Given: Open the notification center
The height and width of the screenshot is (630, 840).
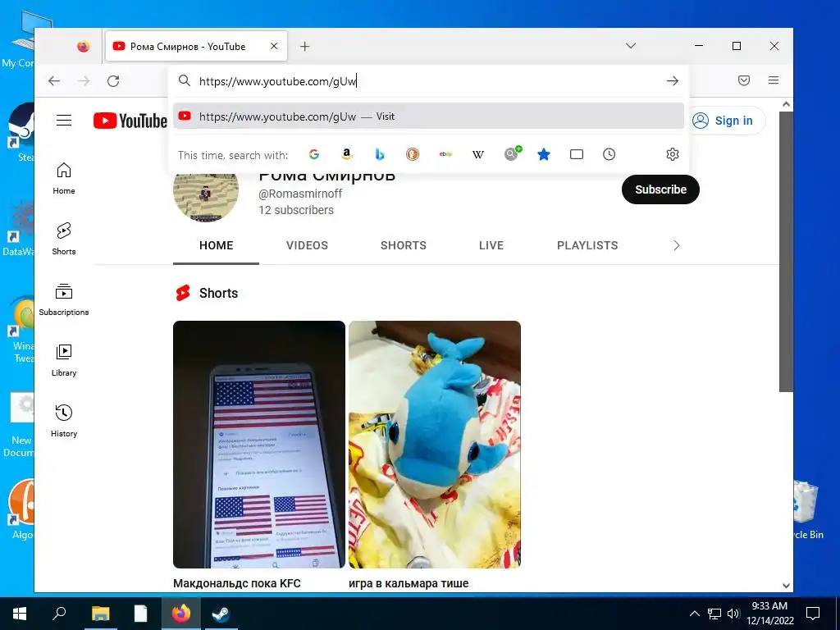Looking at the screenshot, I should 813,614.
